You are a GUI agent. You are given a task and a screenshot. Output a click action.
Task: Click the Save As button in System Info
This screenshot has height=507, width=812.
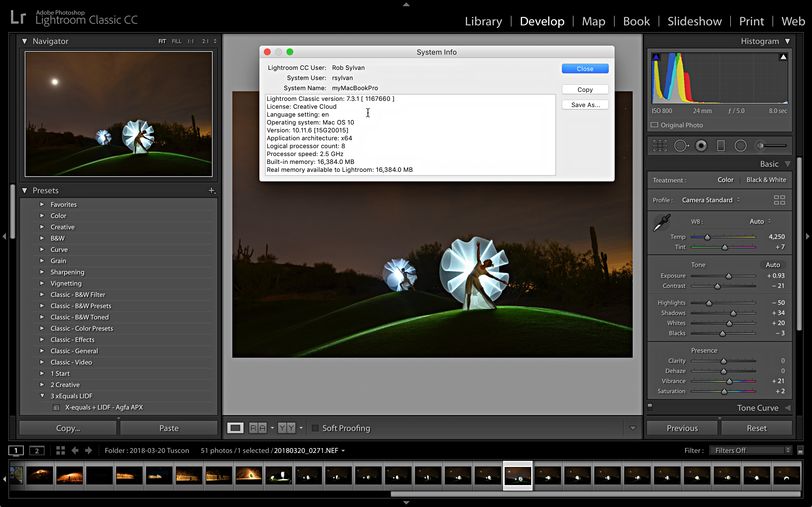[x=585, y=104]
